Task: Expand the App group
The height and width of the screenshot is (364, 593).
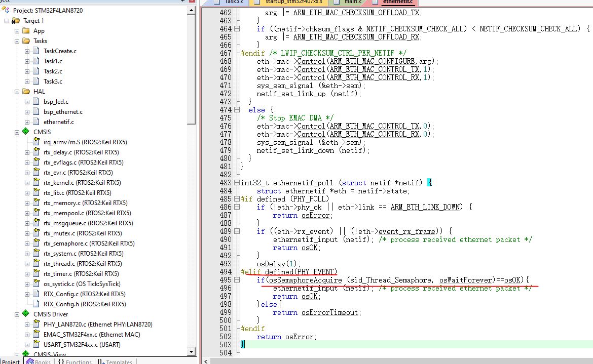Action: click(x=17, y=31)
